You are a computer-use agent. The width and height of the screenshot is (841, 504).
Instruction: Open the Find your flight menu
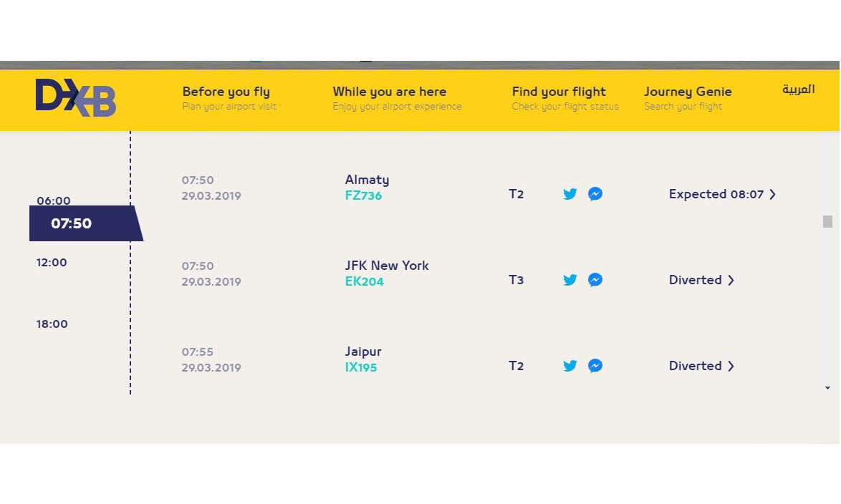coord(559,92)
